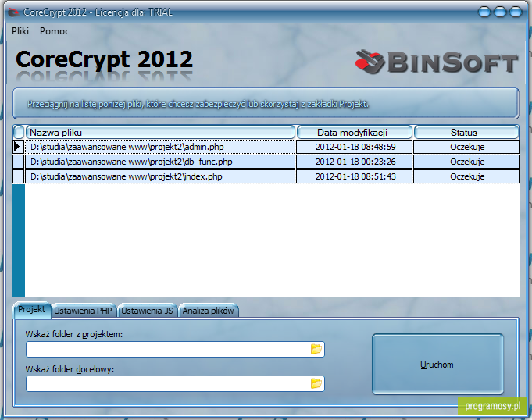Viewport: 532px width, 420px height.
Task: Browse for target folder with folder icon
Action: (x=316, y=383)
